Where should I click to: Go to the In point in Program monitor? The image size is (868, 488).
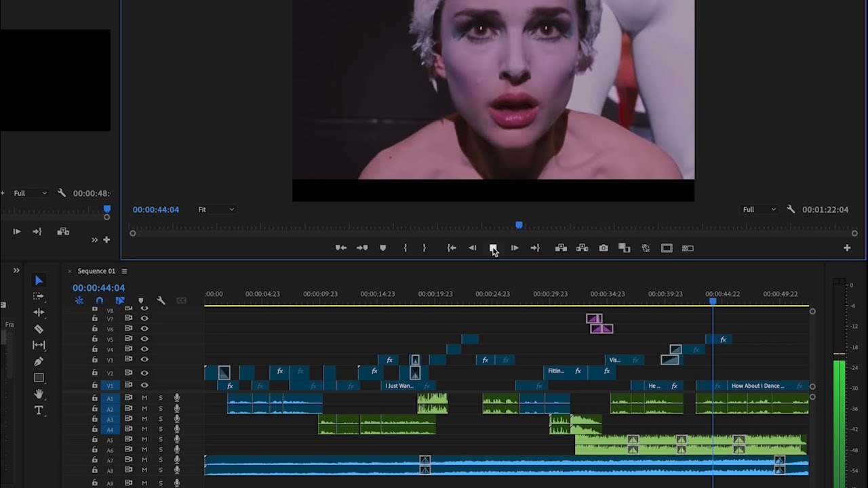coord(452,248)
